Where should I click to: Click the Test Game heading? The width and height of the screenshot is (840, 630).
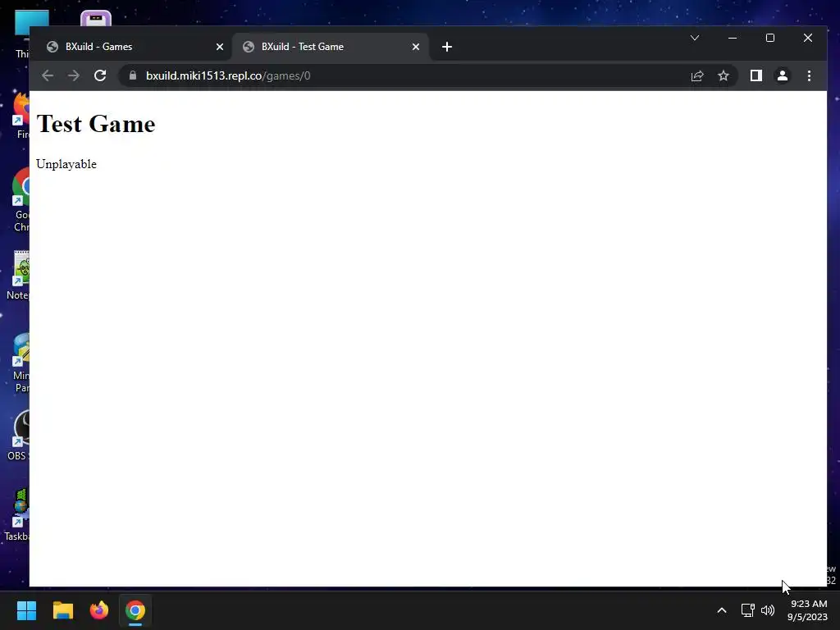(96, 125)
